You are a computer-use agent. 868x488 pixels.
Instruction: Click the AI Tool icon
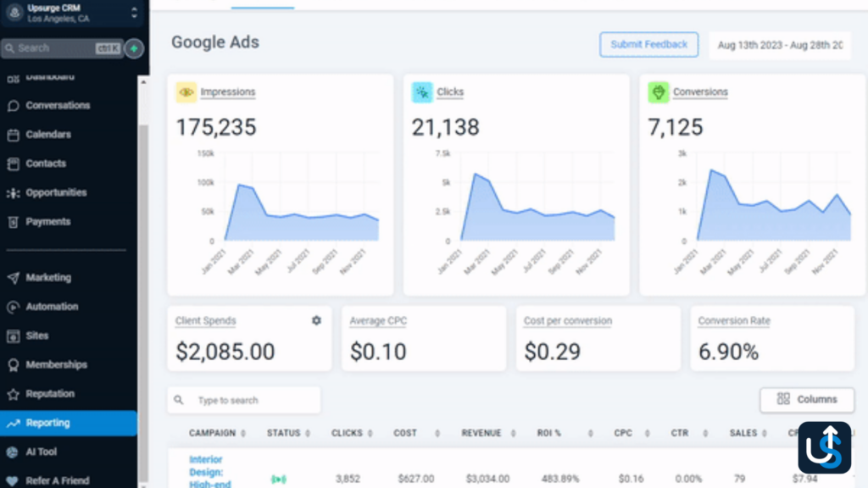[14, 452]
